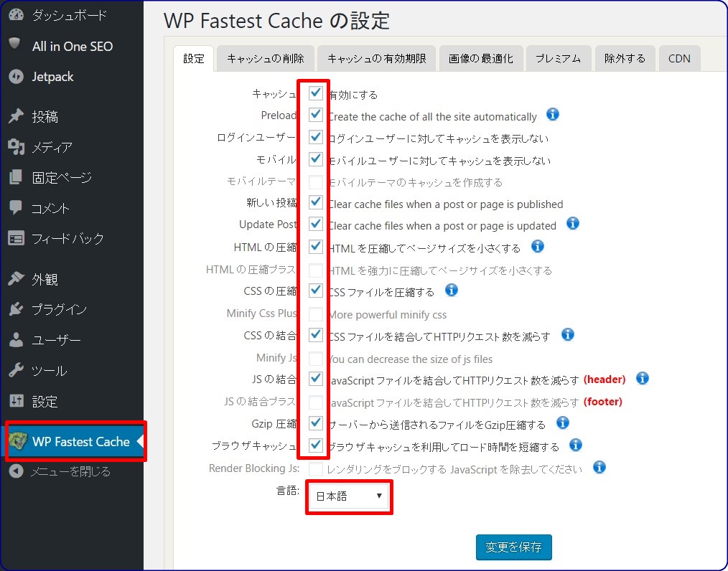This screenshot has width=728, height=571.
Task: Click the collapse menu arrow icon beside メニューを閉じる
Action: 16,471
